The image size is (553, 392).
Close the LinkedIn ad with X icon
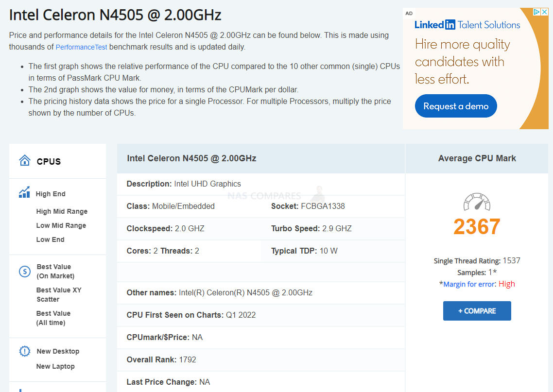pyautogui.click(x=545, y=12)
